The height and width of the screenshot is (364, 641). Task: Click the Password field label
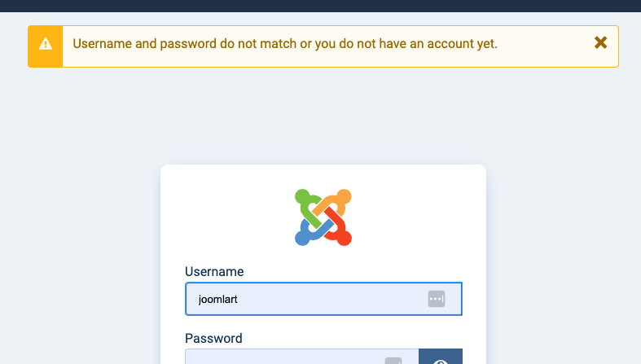pyautogui.click(x=213, y=338)
